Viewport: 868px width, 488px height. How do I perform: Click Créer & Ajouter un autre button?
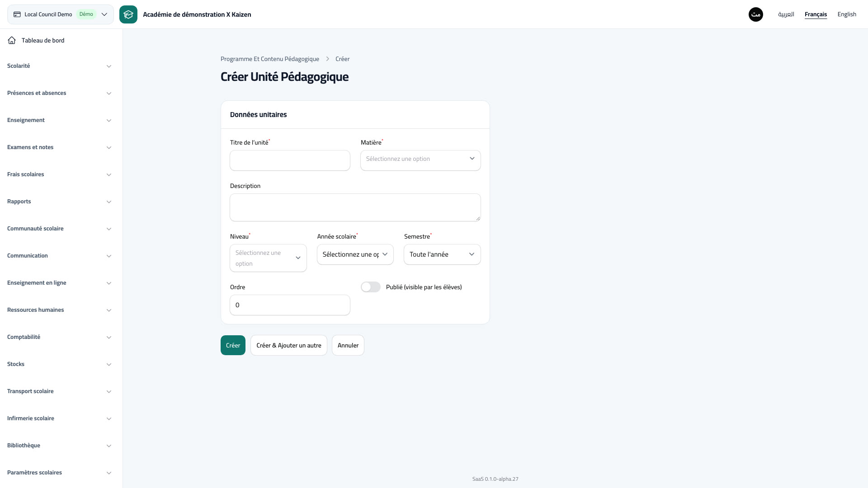click(289, 345)
